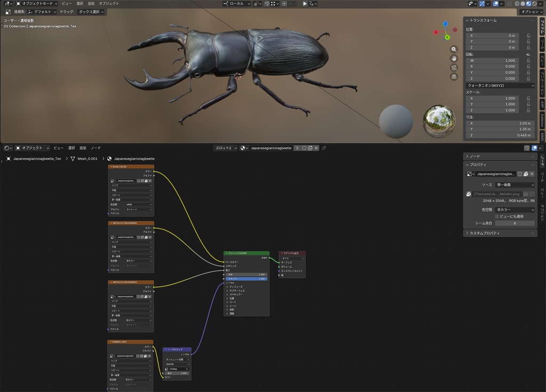
Task: Click material user count '2' button
Action: pos(297,148)
